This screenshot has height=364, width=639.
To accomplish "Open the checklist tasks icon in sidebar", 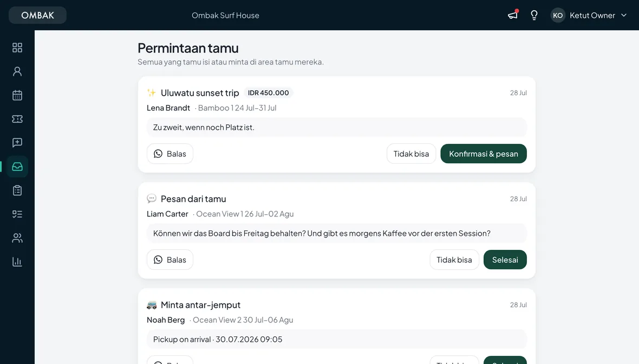I will [17, 214].
